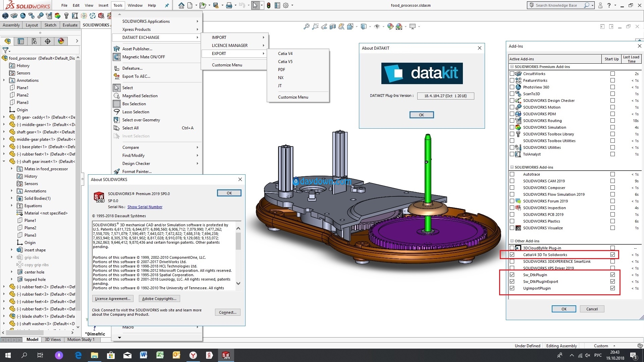Image resolution: width=644 pixels, height=362 pixels.
Task: Open the License Agreement button
Action: pos(113,299)
